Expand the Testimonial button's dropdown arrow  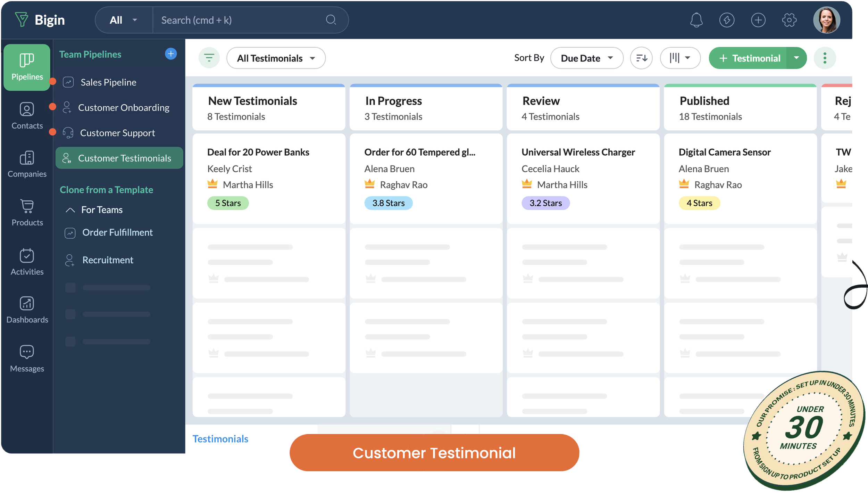pos(795,58)
